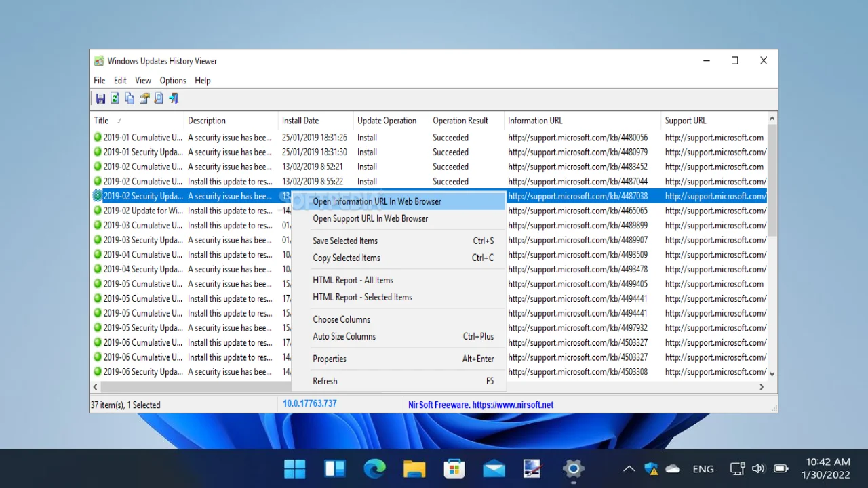This screenshot has width=868, height=488.
Task: Click green icon of 2019-02 Update for Wi... row
Action: (98, 211)
